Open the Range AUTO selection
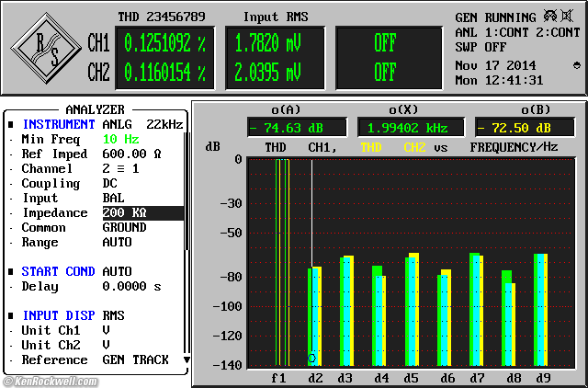This screenshot has width=588, height=388. pyautogui.click(x=117, y=242)
